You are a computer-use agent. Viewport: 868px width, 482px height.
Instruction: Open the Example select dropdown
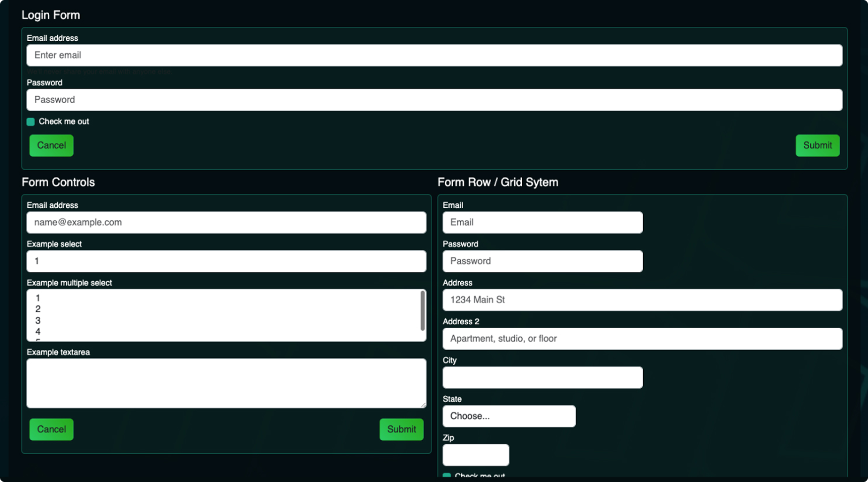(x=226, y=261)
